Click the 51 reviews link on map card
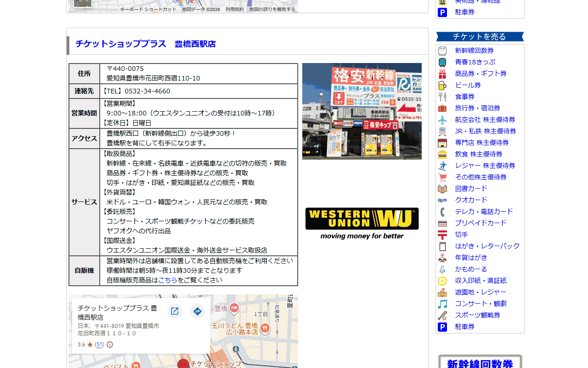588x368 pixels. click(99, 345)
